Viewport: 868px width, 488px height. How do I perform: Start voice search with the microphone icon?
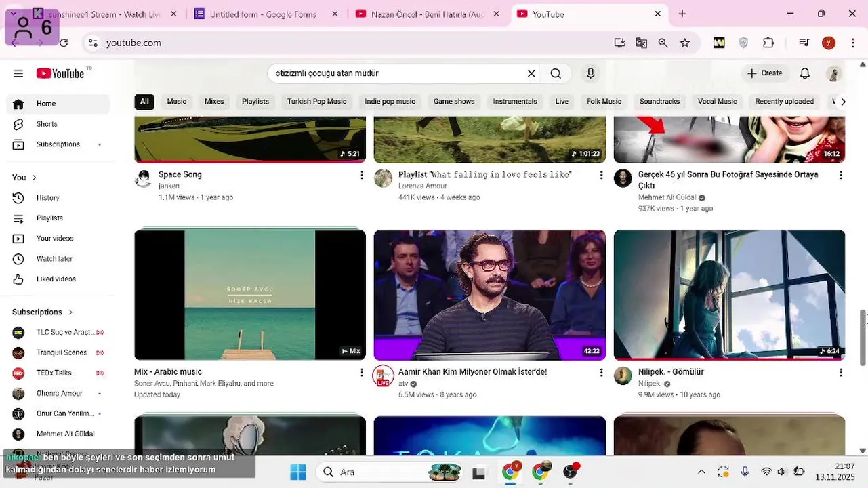coord(590,73)
